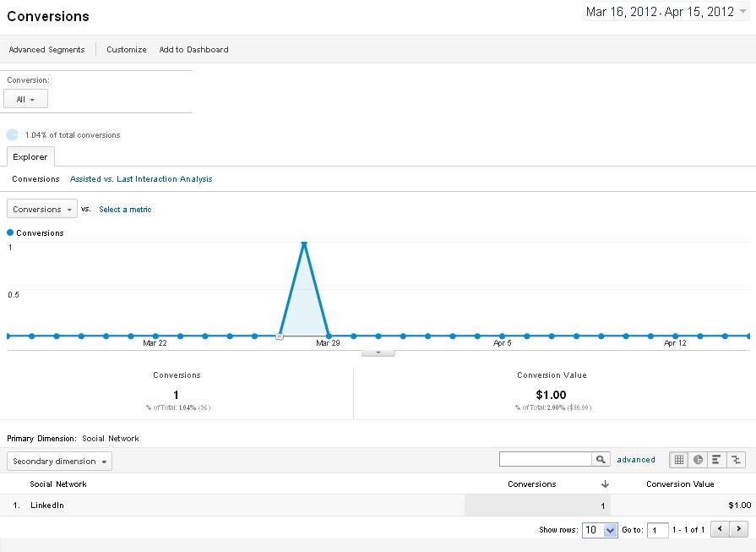Click the Conversion Value column header
756x552 pixels.
(x=680, y=484)
